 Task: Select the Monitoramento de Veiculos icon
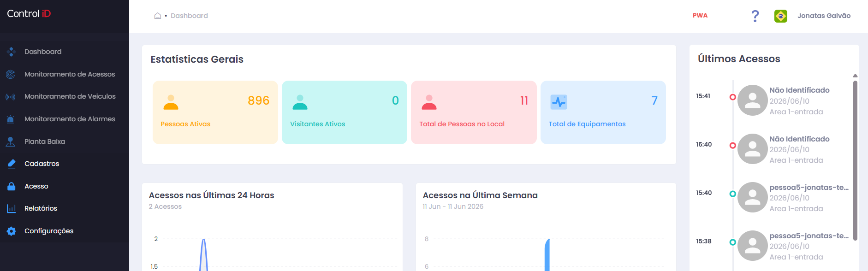pos(11,97)
